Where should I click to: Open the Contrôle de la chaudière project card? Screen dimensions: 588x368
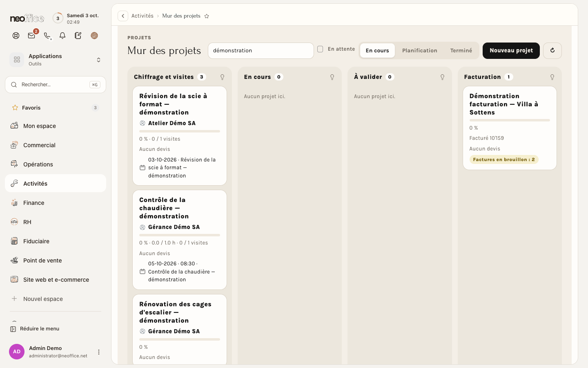pyautogui.click(x=180, y=240)
